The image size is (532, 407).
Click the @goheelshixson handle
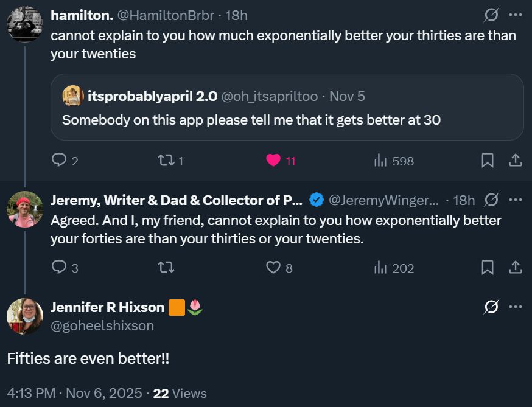[102, 325]
